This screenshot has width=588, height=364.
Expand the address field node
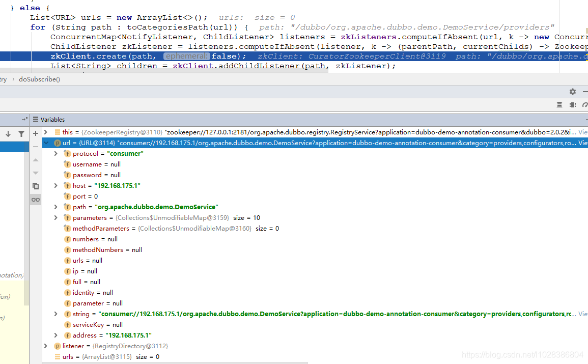56,335
